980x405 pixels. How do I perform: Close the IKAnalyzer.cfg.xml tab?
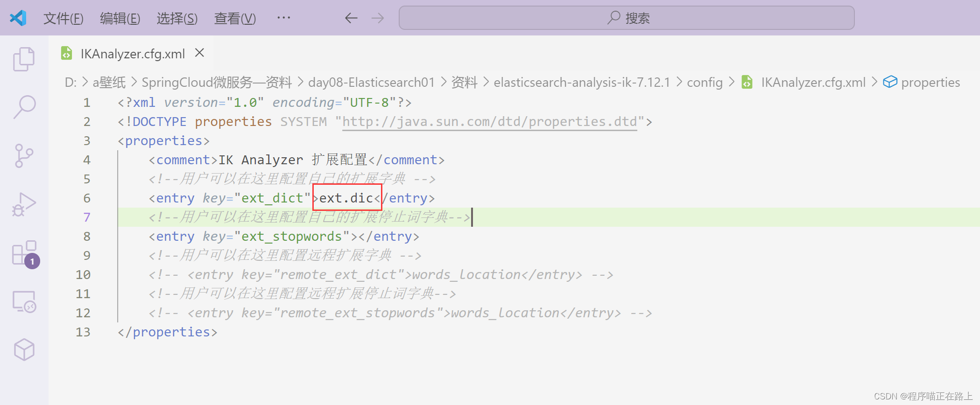tap(199, 53)
